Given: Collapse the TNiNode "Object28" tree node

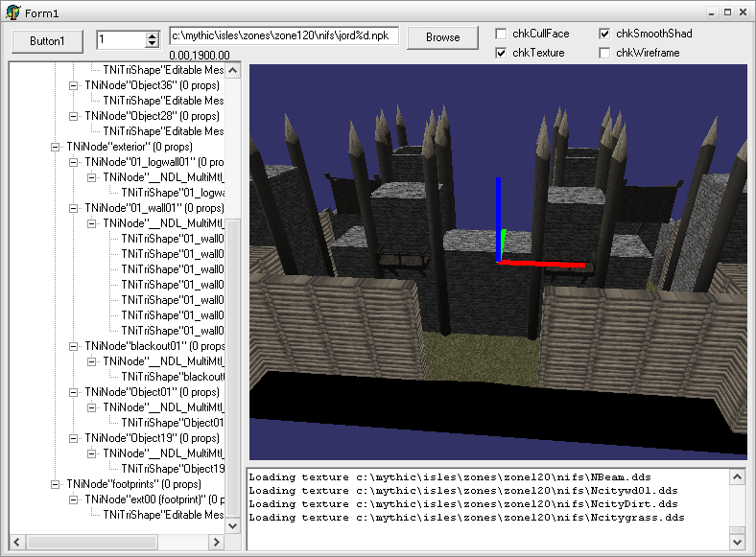Looking at the screenshot, I should (x=73, y=117).
